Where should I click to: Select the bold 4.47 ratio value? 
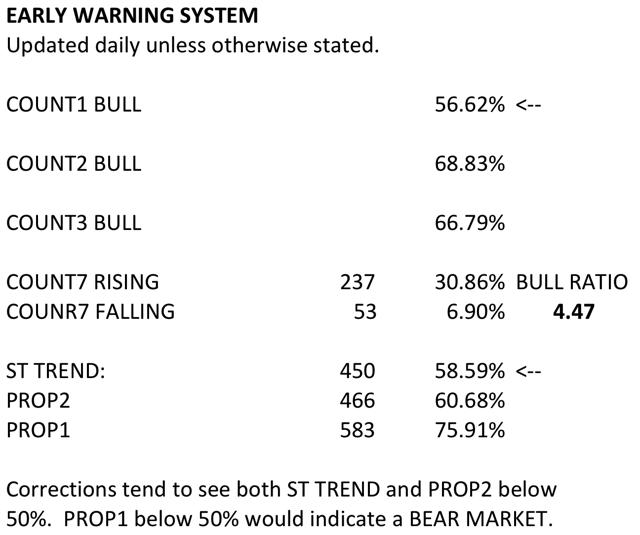[x=573, y=312]
